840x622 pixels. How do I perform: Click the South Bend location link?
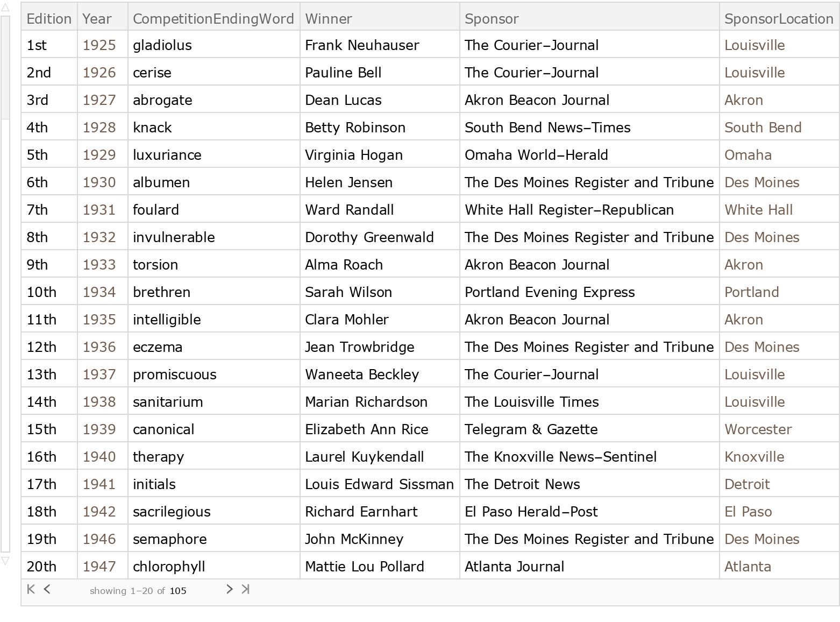[x=763, y=128]
